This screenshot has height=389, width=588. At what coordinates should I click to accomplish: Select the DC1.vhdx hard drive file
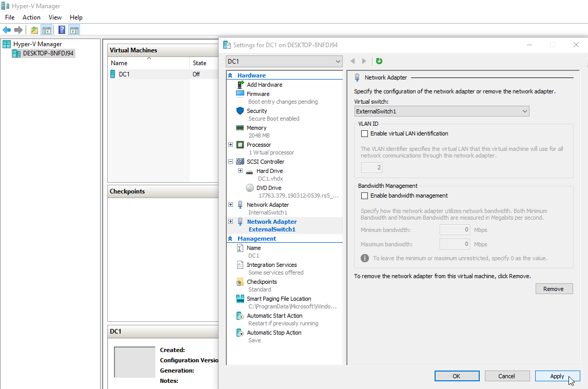[x=270, y=179]
